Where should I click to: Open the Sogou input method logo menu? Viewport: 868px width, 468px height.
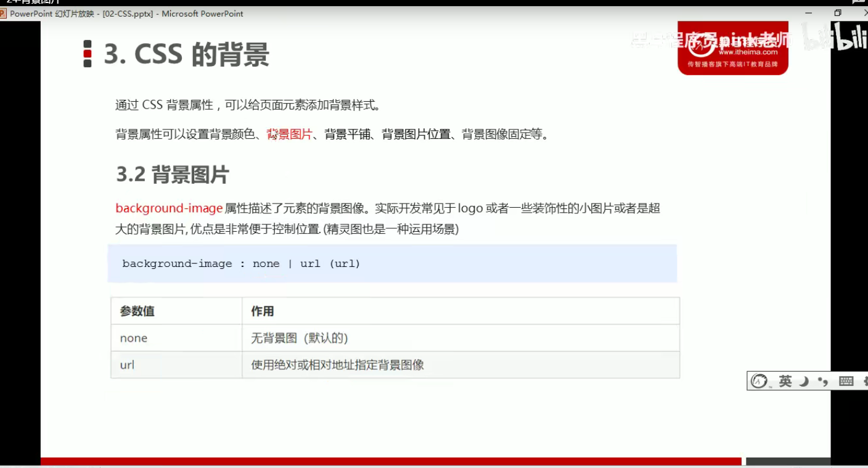pyautogui.click(x=759, y=381)
